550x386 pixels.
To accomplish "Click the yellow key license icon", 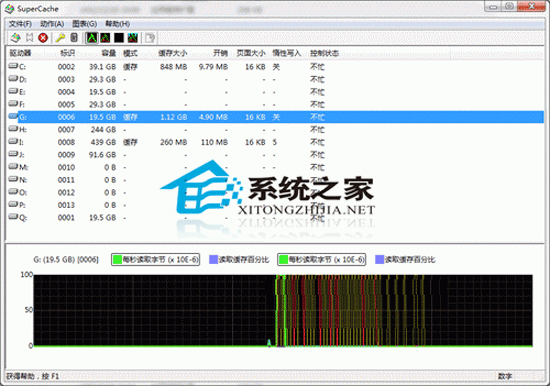I will pyautogui.click(x=60, y=38).
